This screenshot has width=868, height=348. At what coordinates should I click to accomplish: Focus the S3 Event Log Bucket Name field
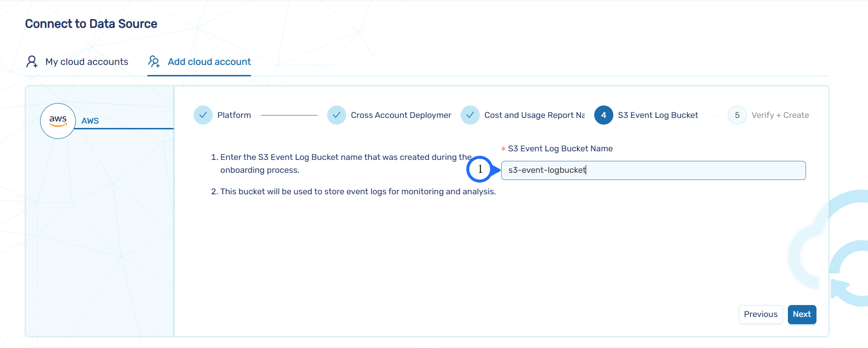coord(653,170)
